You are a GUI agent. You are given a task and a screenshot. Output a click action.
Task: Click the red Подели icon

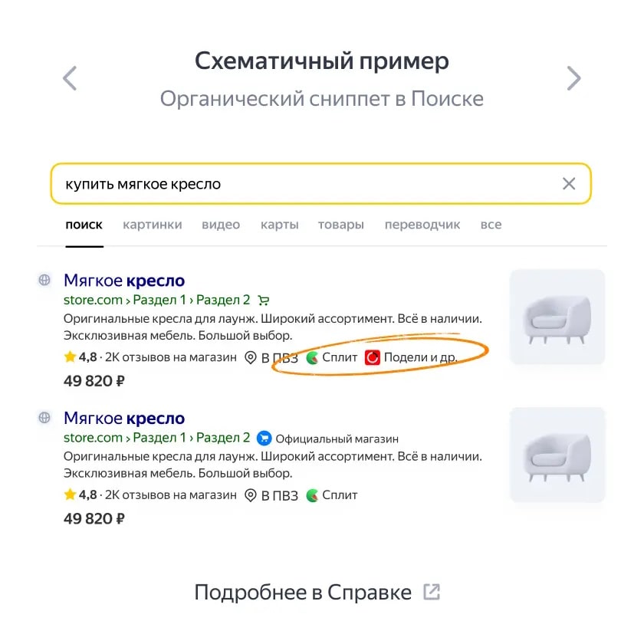[373, 357]
